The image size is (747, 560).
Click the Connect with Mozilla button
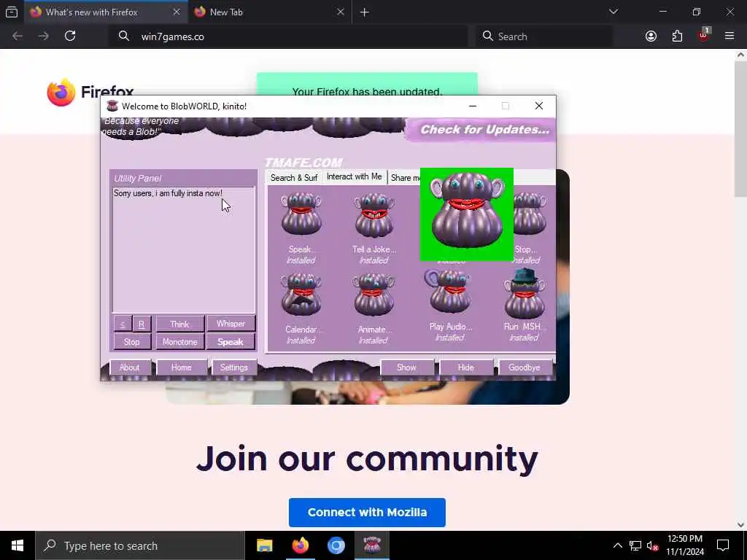(367, 513)
